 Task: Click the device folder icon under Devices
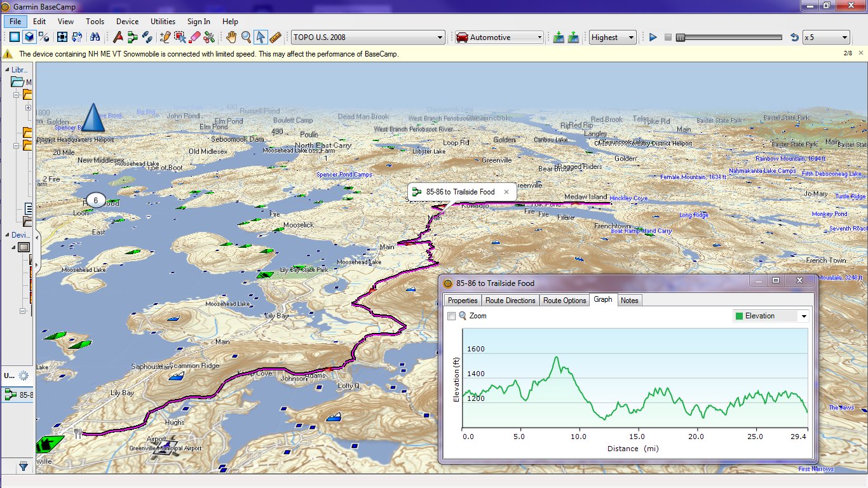pos(24,247)
